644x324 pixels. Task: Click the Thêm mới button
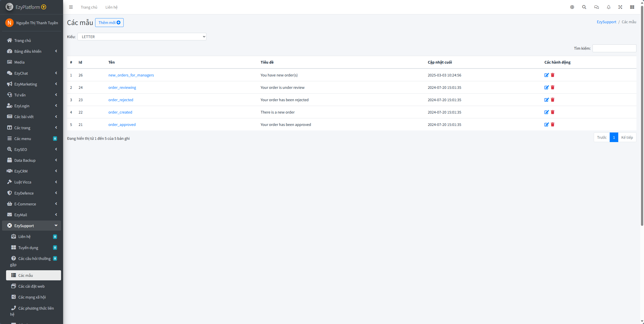pos(109,22)
